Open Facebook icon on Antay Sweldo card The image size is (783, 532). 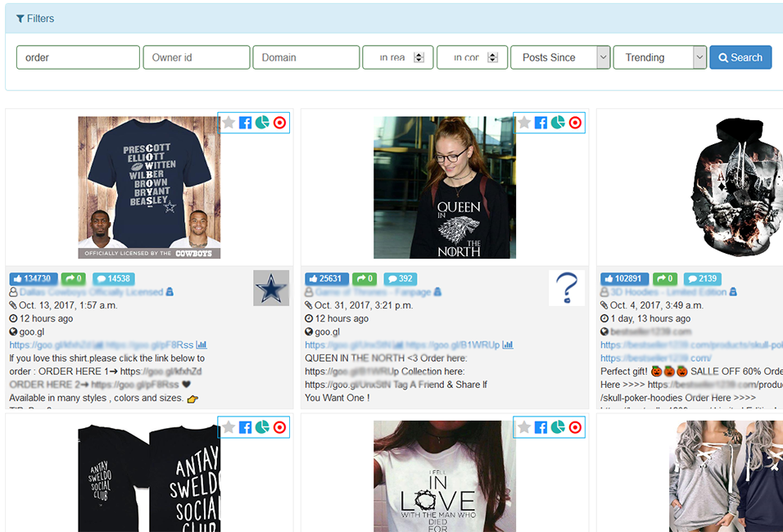(245, 427)
